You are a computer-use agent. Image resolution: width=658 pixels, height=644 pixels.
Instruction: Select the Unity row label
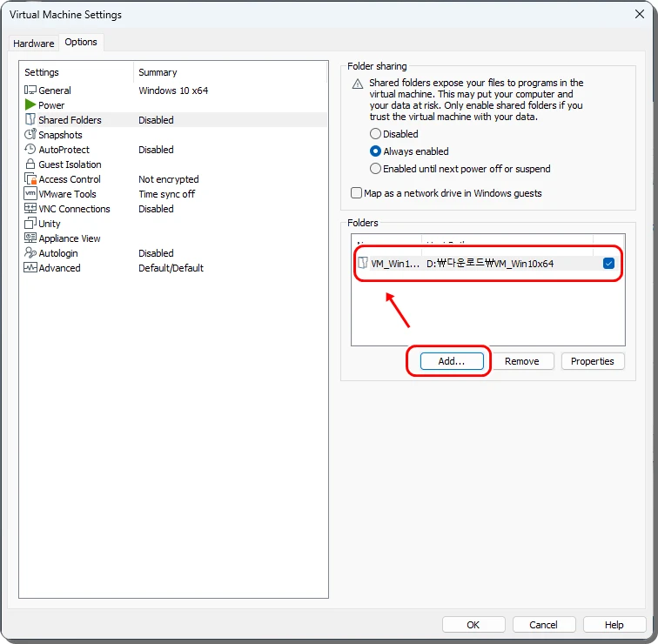(50, 224)
